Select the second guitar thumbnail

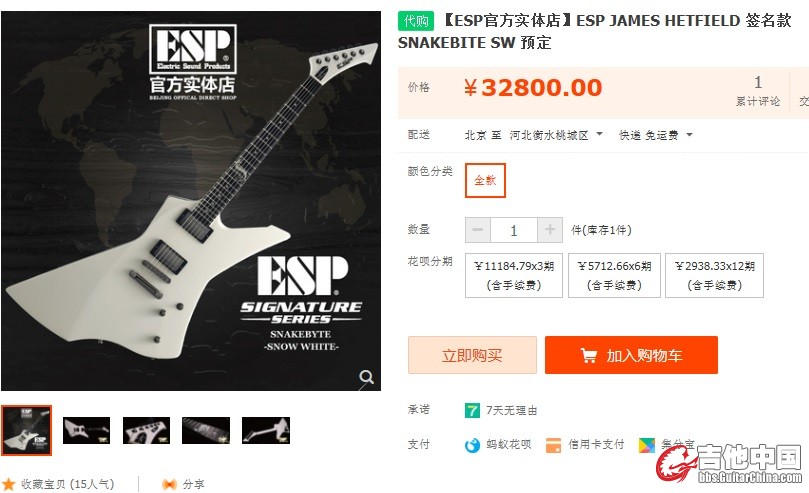tap(86, 431)
